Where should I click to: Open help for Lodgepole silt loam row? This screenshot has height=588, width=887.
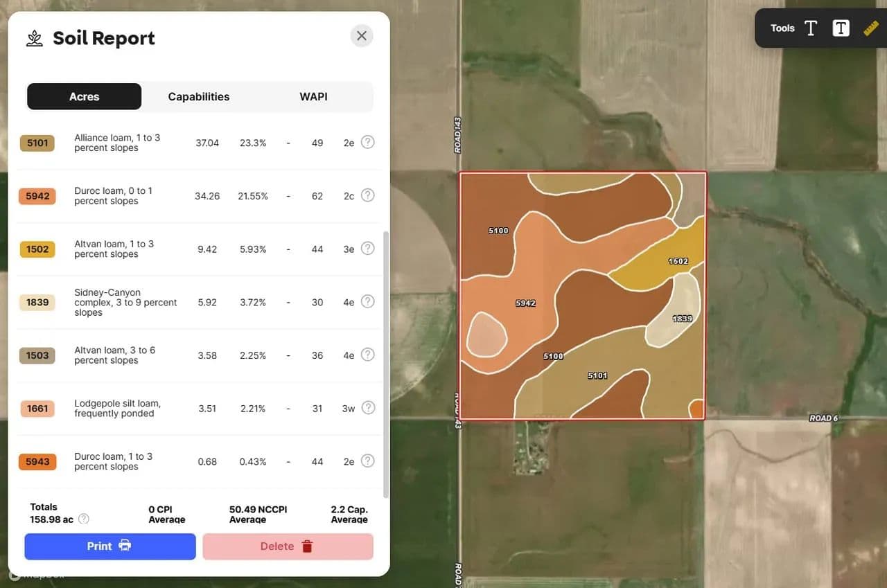click(x=368, y=408)
